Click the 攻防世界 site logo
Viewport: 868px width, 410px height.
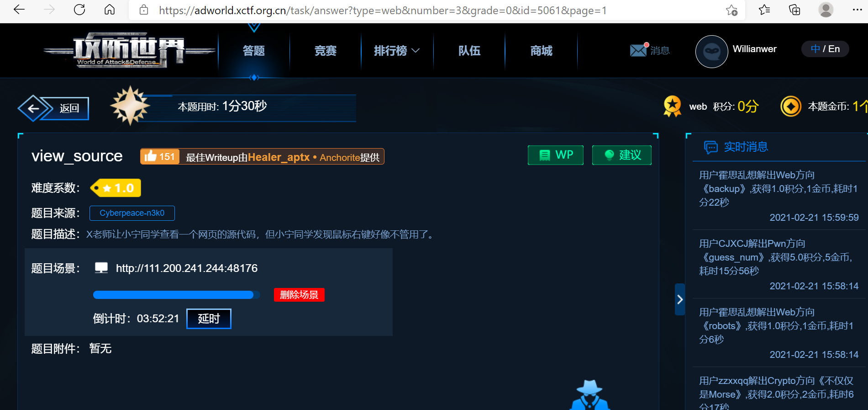[x=129, y=50]
